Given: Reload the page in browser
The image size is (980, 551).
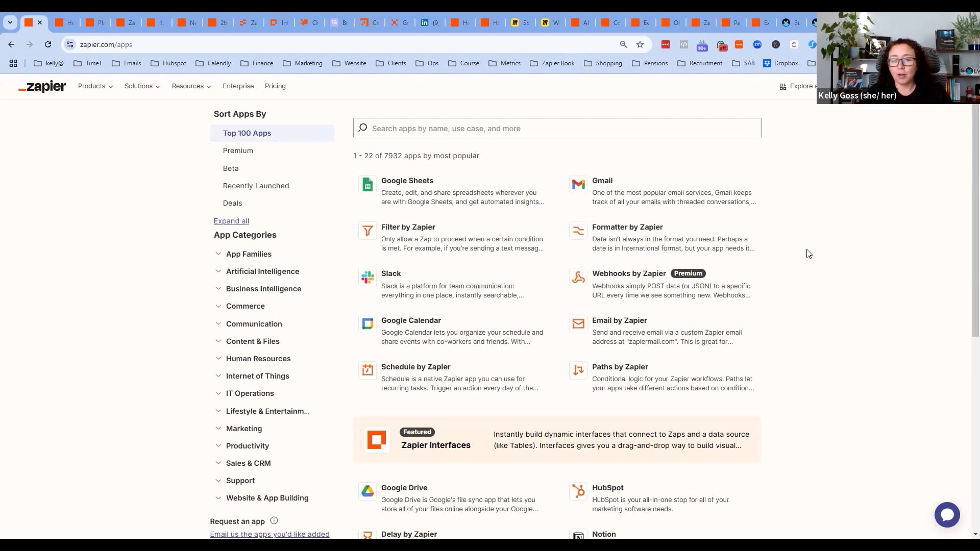Looking at the screenshot, I should (x=48, y=44).
